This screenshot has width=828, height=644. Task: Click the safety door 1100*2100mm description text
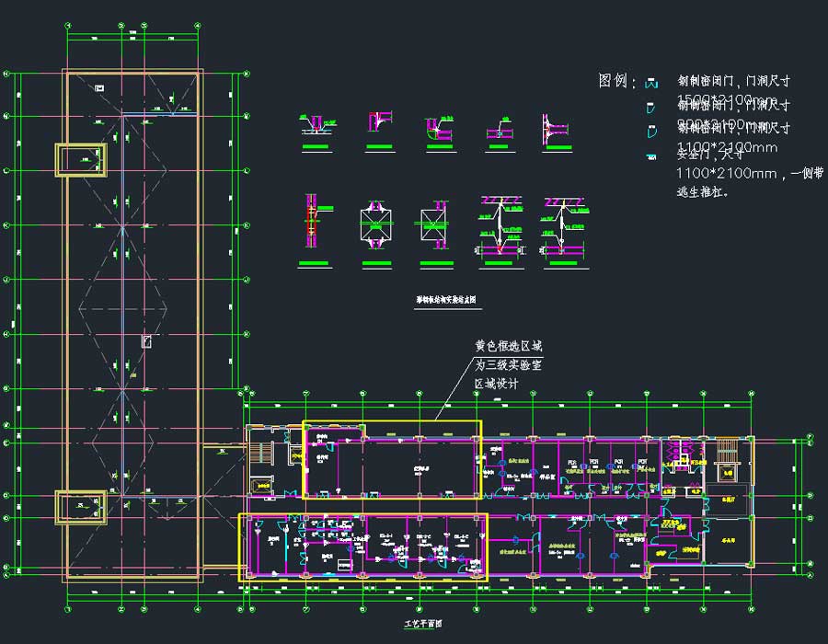(x=727, y=172)
